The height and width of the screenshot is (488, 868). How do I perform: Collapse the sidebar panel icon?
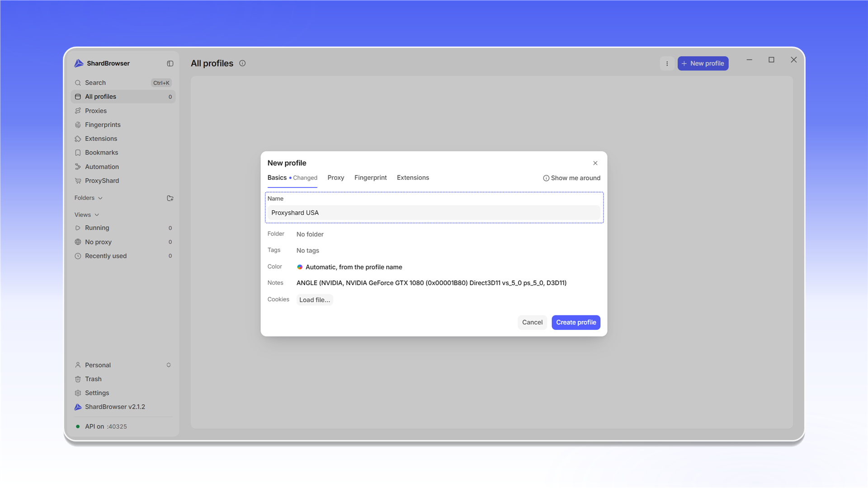coord(170,64)
